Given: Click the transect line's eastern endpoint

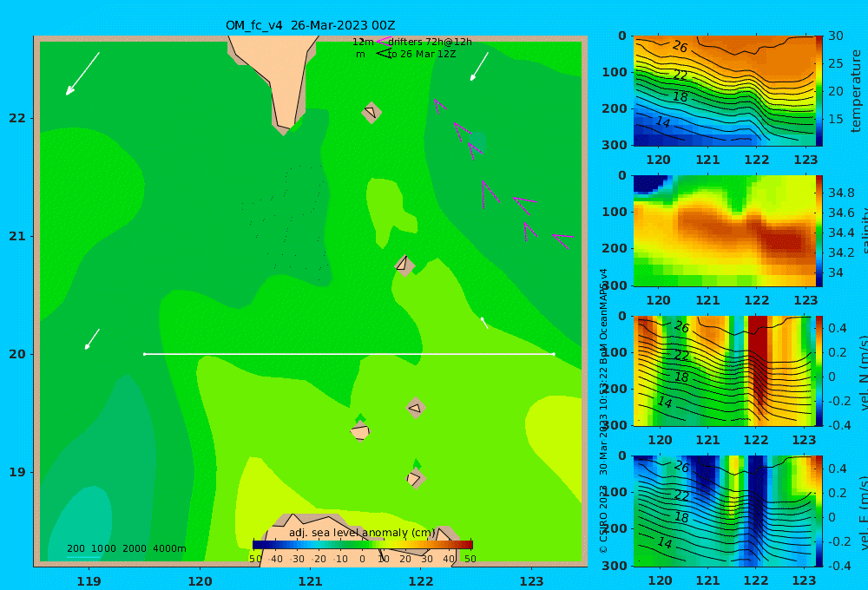Looking at the screenshot, I should point(554,354).
